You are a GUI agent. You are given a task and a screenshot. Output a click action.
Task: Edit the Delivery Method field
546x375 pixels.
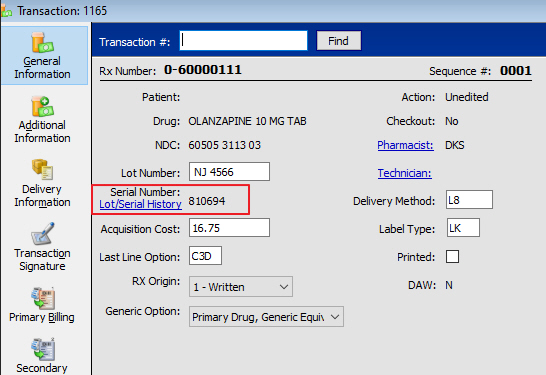tap(469, 200)
